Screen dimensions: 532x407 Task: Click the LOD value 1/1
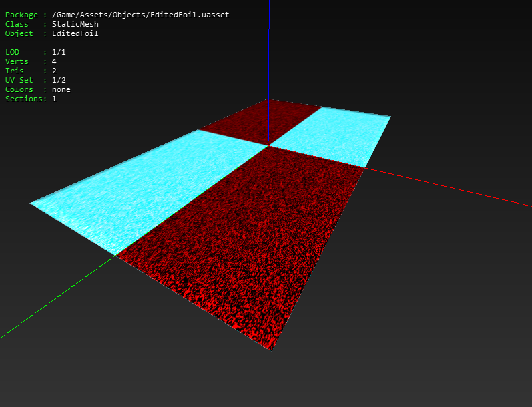pos(59,52)
